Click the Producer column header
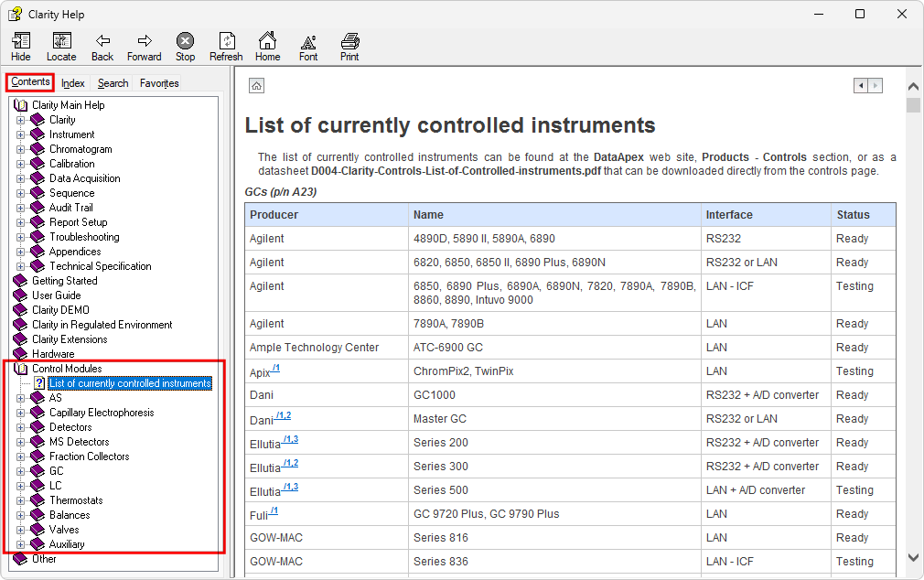This screenshot has height=580, width=924. point(327,215)
